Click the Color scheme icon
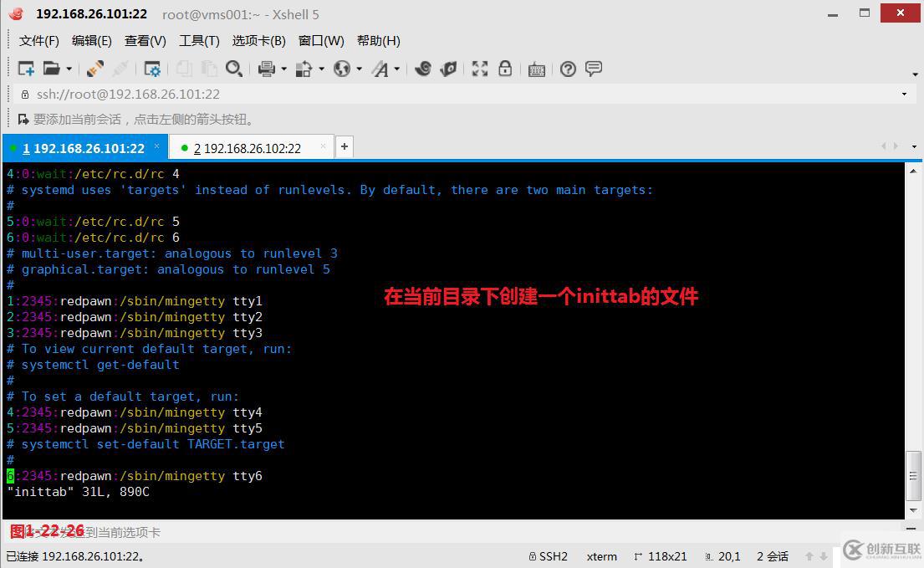The image size is (924, 568). 304,69
